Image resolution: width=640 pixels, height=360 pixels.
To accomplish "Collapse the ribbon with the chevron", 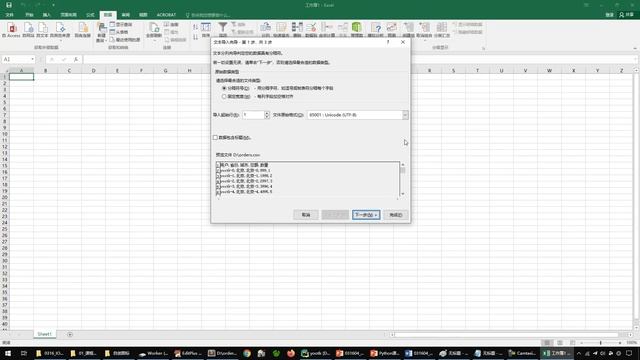I will 635,48.
